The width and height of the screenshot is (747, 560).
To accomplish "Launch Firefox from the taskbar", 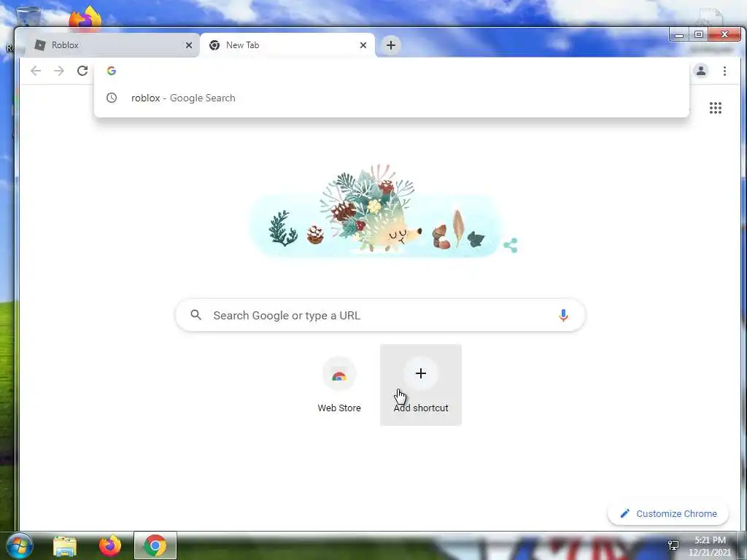I will coord(110,545).
